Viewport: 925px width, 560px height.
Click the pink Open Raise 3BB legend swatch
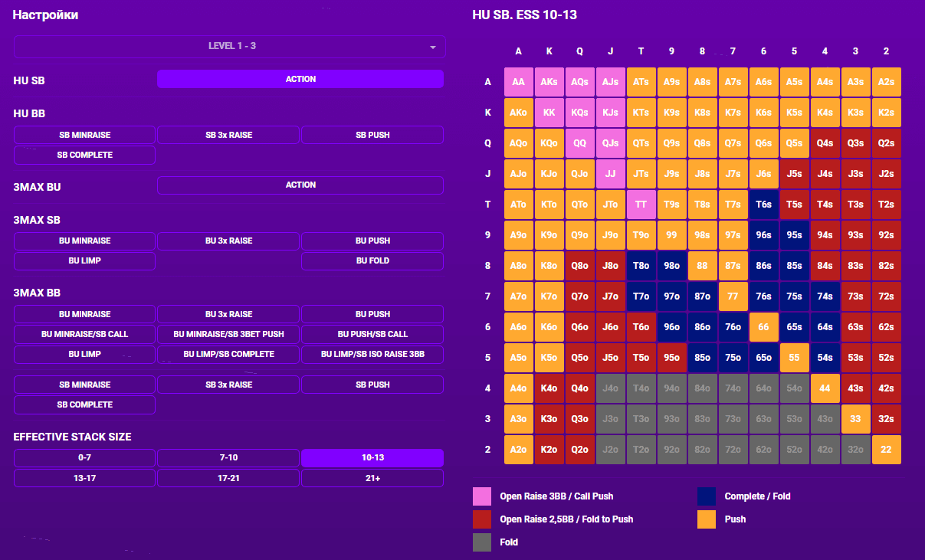click(x=482, y=496)
